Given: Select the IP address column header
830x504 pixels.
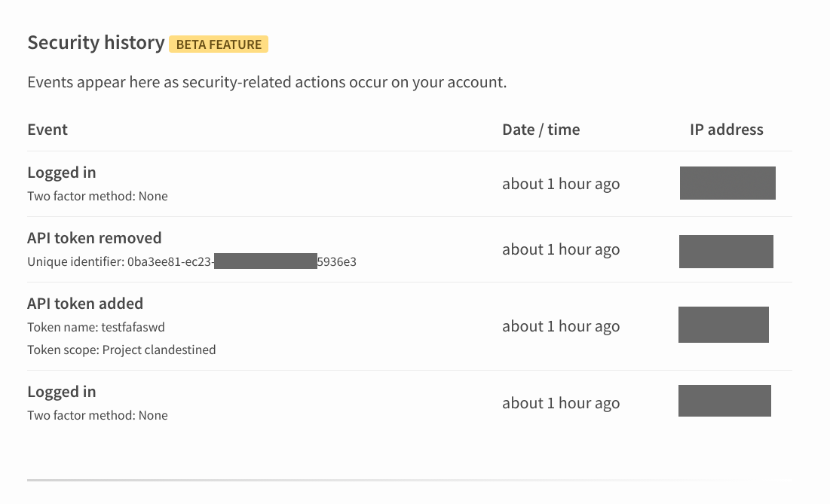Looking at the screenshot, I should pyautogui.click(x=726, y=130).
